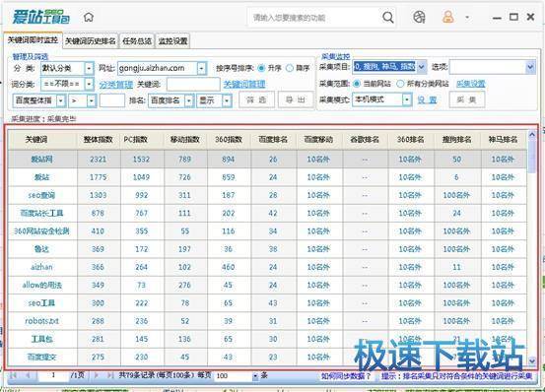The height and width of the screenshot is (392, 545).
Task: Open the per-page 100 count dropdown
Action: [x=255, y=376]
